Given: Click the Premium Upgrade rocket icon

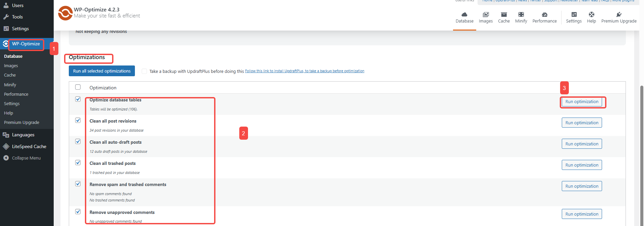Looking at the screenshot, I should (619, 15).
